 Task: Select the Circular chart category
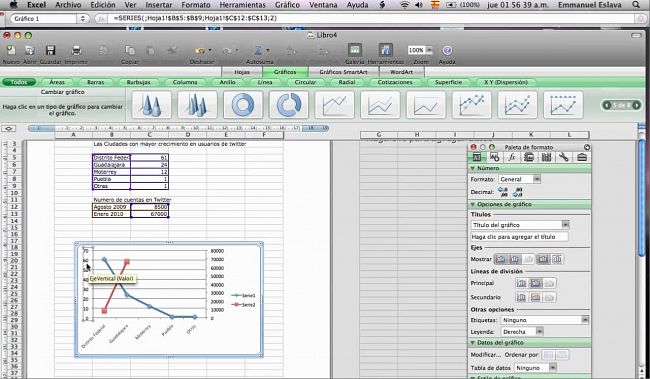click(x=306, y=82)
